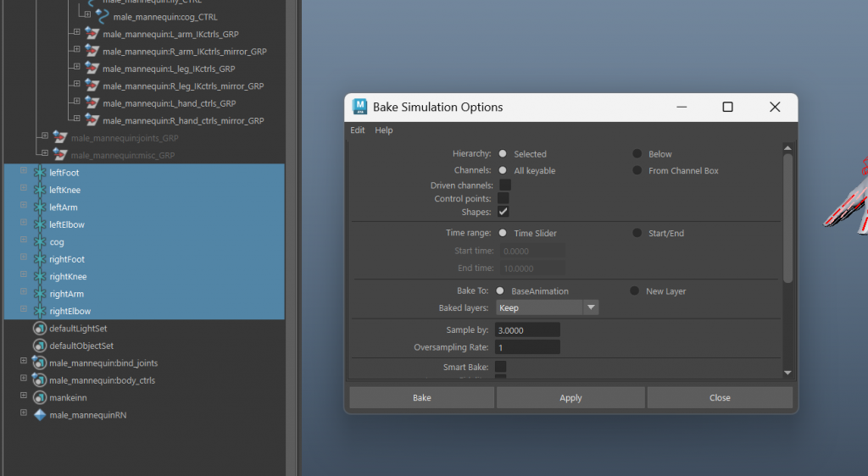Click the L_hand_ctrls_GRP transform icon
Screen dimensions: 868x476
tap(92, 102)
